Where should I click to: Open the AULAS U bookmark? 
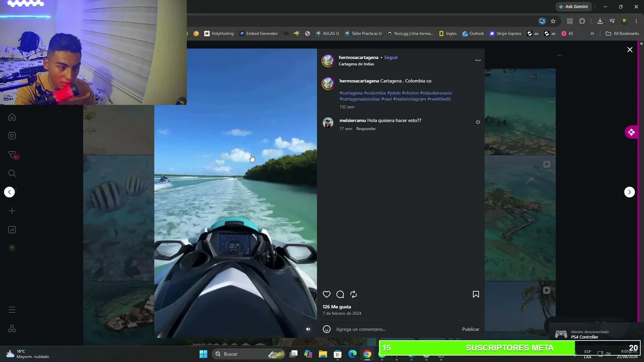tap(327, 34)
